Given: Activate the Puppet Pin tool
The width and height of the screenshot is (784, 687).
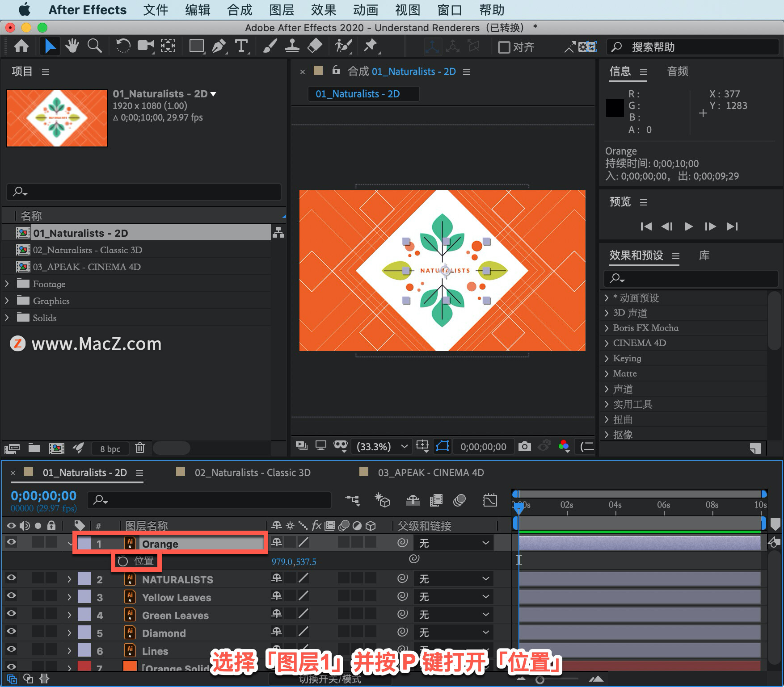Looking at the screenshot, I should click(371, 46).
